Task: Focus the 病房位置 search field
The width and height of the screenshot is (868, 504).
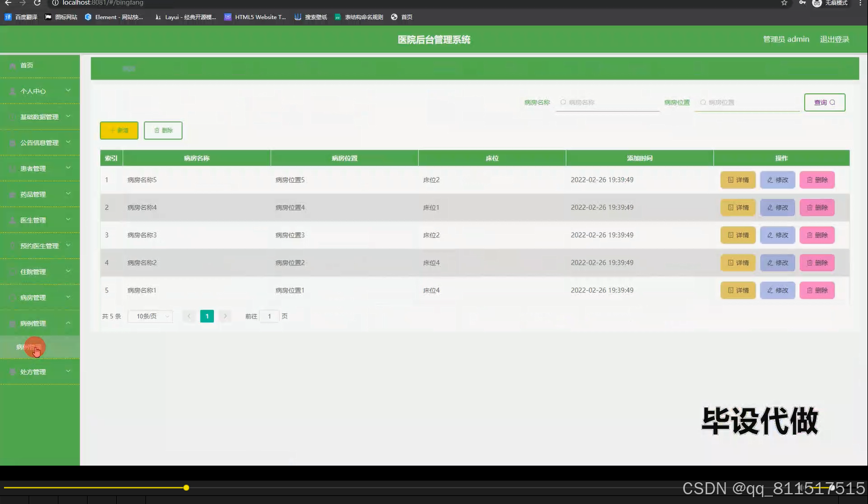Action: [747, 103]
